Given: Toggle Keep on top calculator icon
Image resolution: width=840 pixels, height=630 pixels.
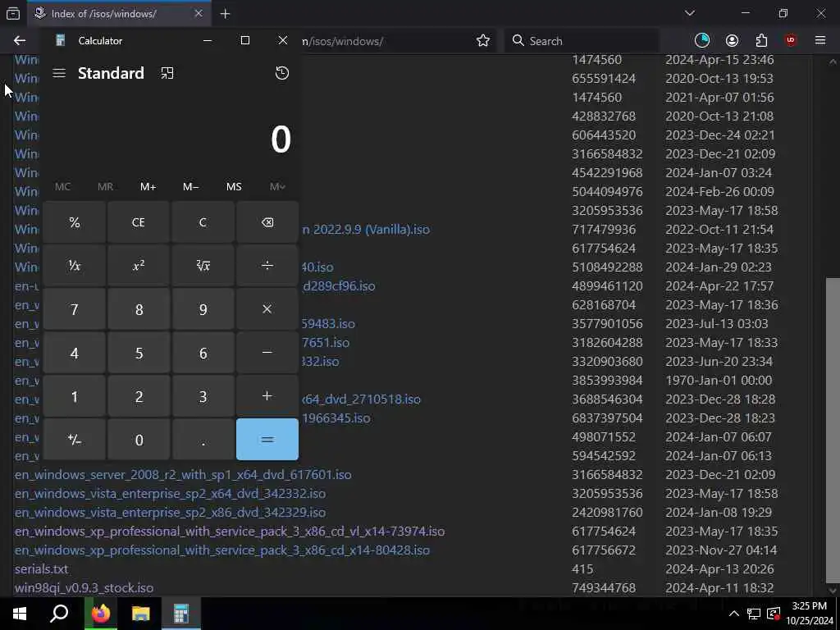Looking at the screenshot, I should pyautogui.click(x=167, y=73).
